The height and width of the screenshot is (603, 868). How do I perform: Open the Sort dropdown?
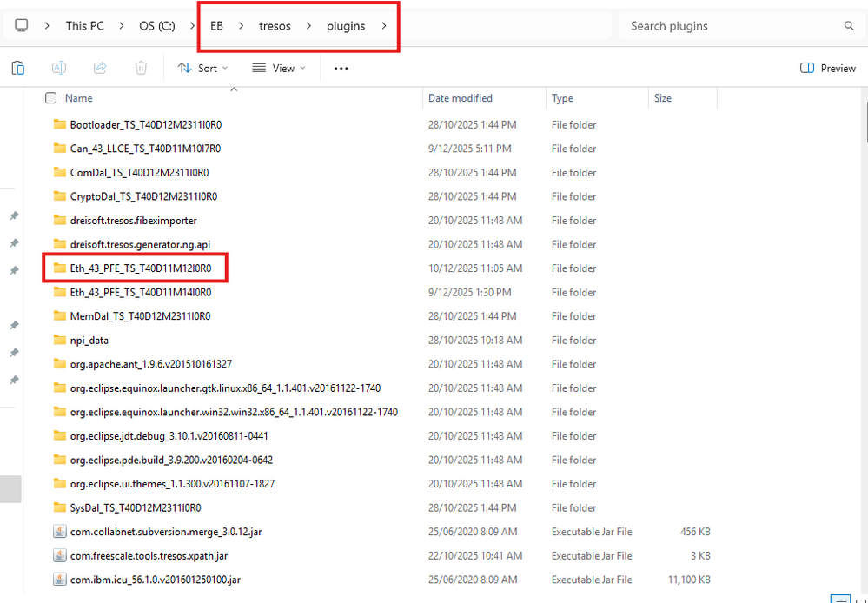coord(202,67)
